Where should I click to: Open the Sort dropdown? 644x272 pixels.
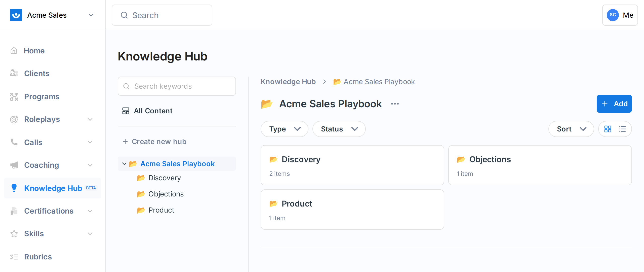(571, 129)
